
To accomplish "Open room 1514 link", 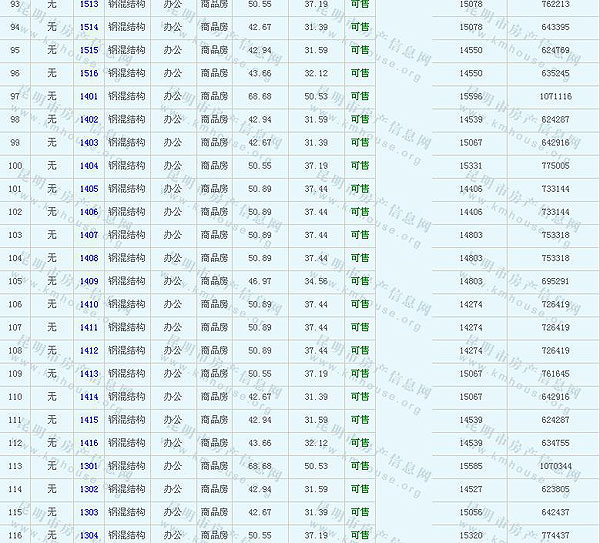I will pos(89,27).
